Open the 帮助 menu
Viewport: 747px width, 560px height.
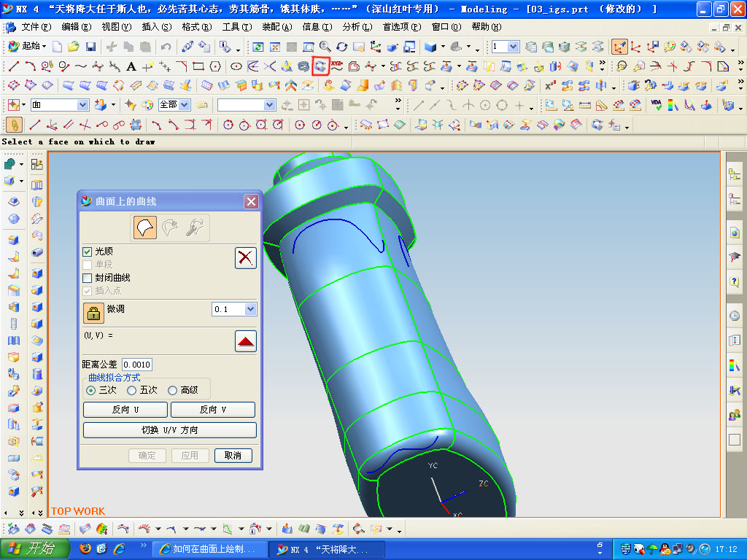coord(487,27)
